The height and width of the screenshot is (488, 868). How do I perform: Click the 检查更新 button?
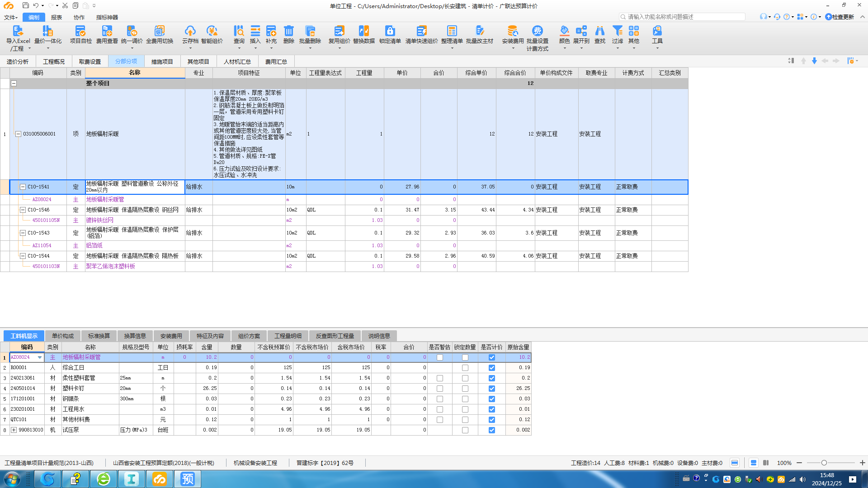840,17
